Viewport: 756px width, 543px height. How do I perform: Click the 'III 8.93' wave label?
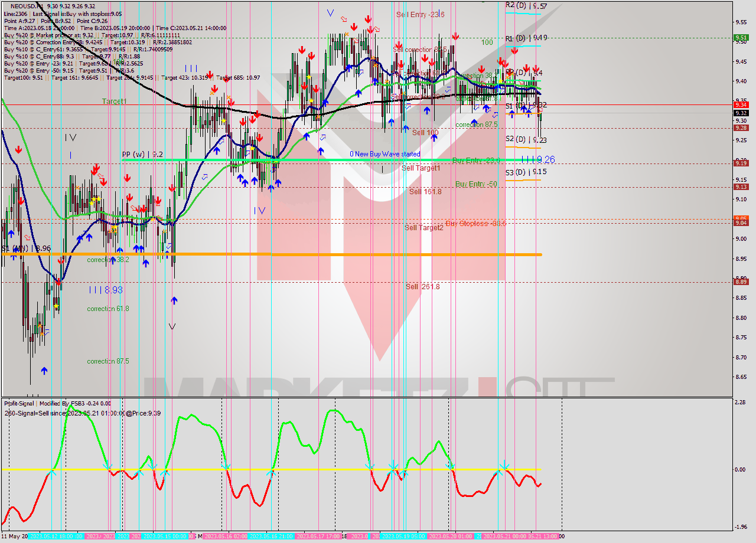coord(106,290)
